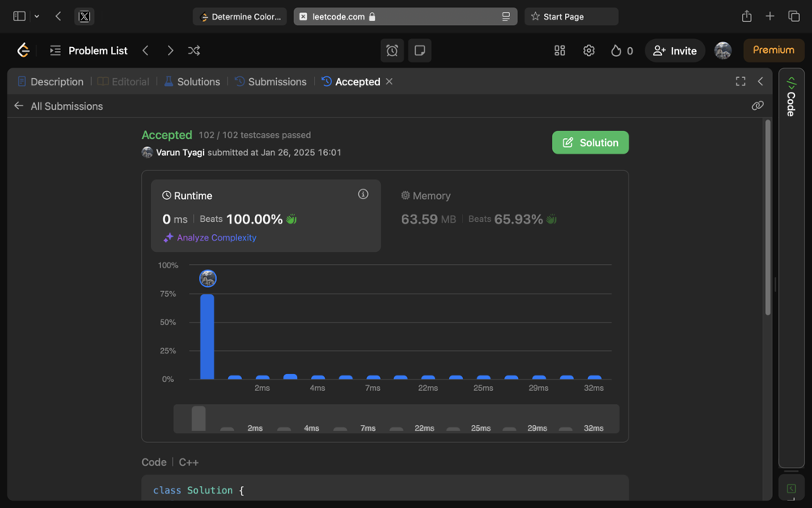Click the tall 0ms runtime bar
812x508 pixels.
pos(207,337)
